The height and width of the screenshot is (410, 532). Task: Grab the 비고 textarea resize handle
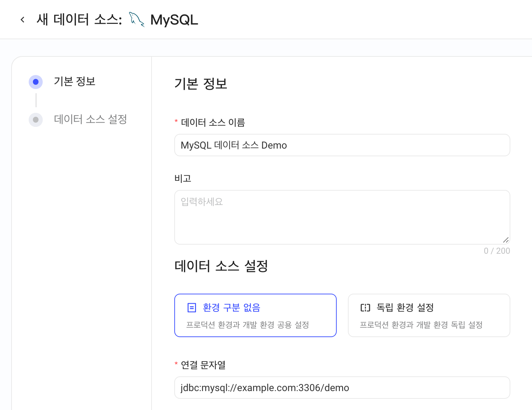pos(506,240)
